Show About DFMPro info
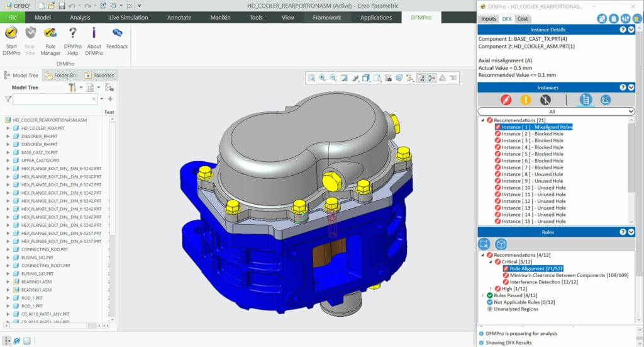644x347 pixels. pos(94,41)
